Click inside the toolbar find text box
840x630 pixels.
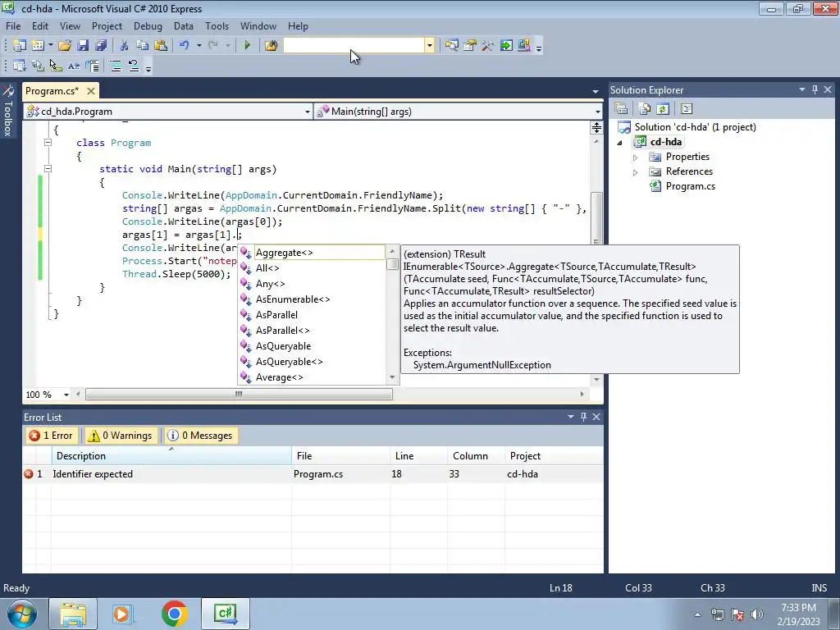click(354, 46)
